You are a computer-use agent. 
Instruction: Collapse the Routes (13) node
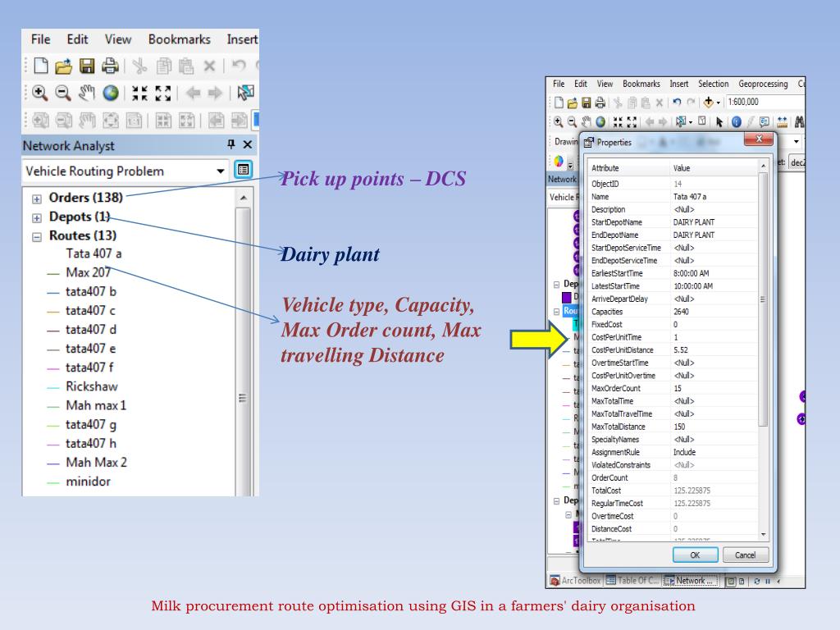coord(36,237)
